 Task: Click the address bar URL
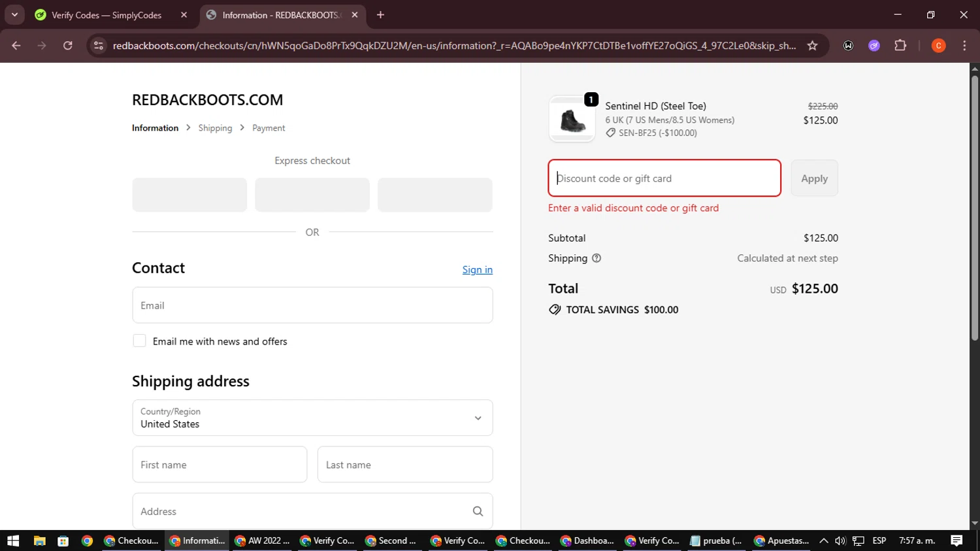coord(454,46)
